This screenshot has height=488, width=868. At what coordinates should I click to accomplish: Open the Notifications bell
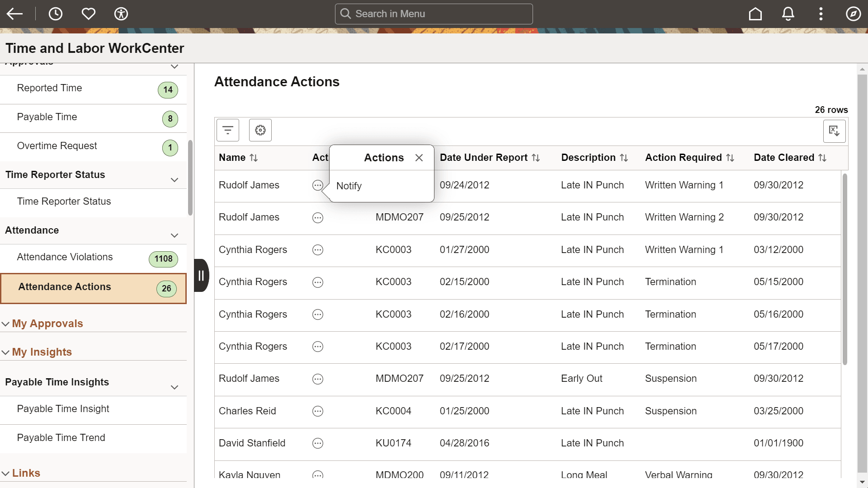click(788, 14)
